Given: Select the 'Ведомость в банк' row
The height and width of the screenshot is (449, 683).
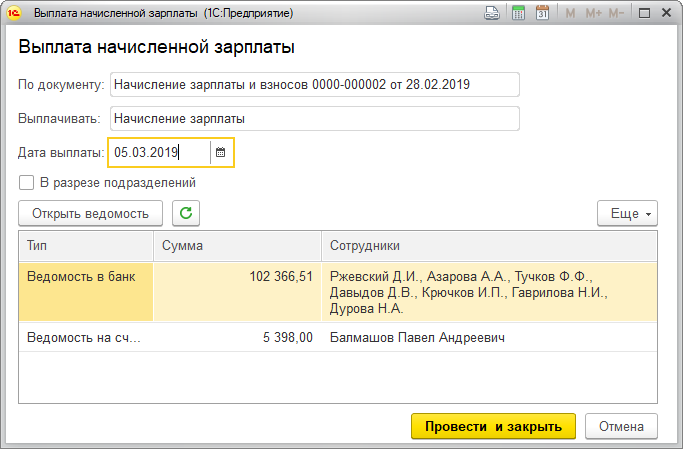Looking at the screenshot, I should click(x=85, y=277).
